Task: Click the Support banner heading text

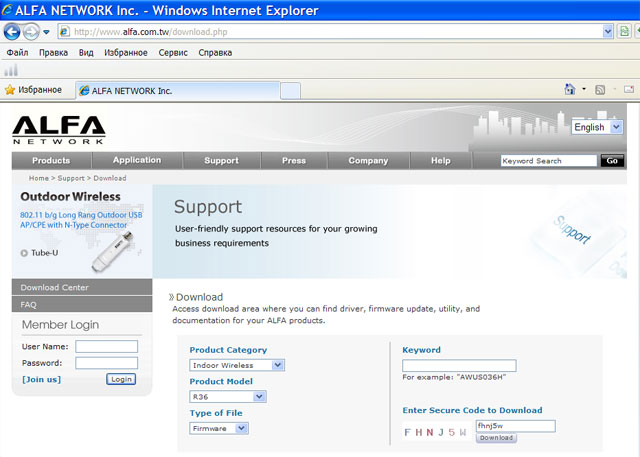Action: pos(208,207)
